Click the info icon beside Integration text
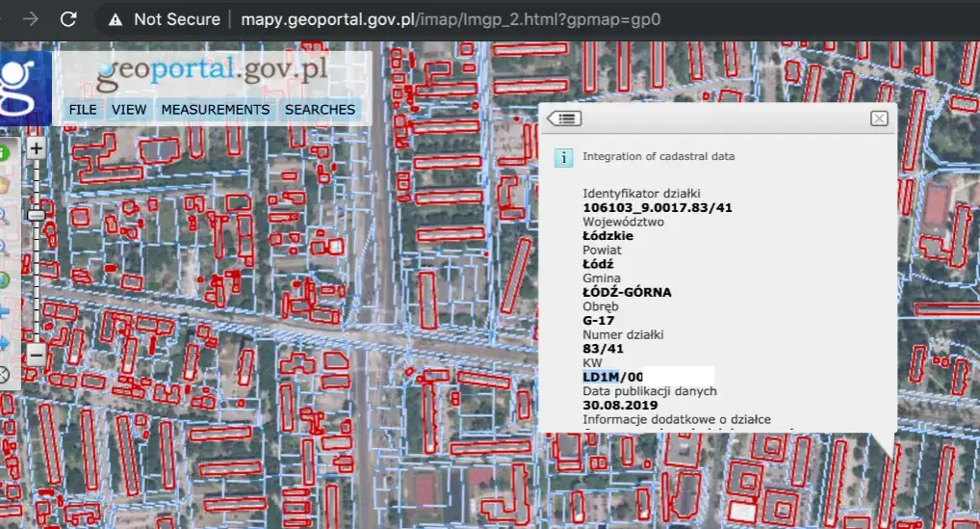 point(563,158)
